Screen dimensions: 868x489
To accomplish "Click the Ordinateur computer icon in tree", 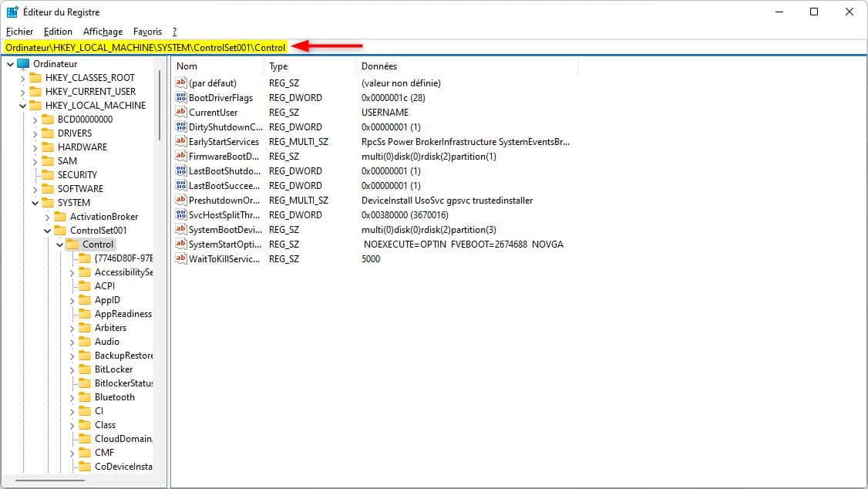I will click(23, 64).
